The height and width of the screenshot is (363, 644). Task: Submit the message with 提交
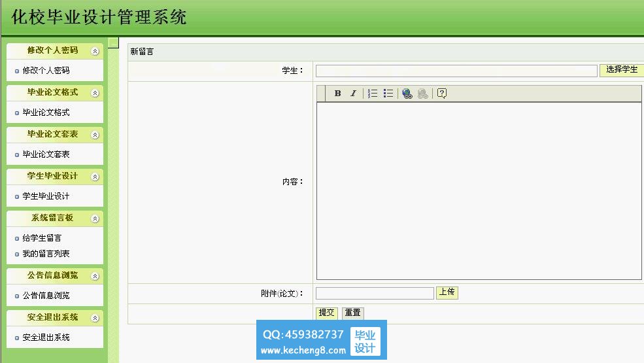pyautogui.click(x=326, y=313)
